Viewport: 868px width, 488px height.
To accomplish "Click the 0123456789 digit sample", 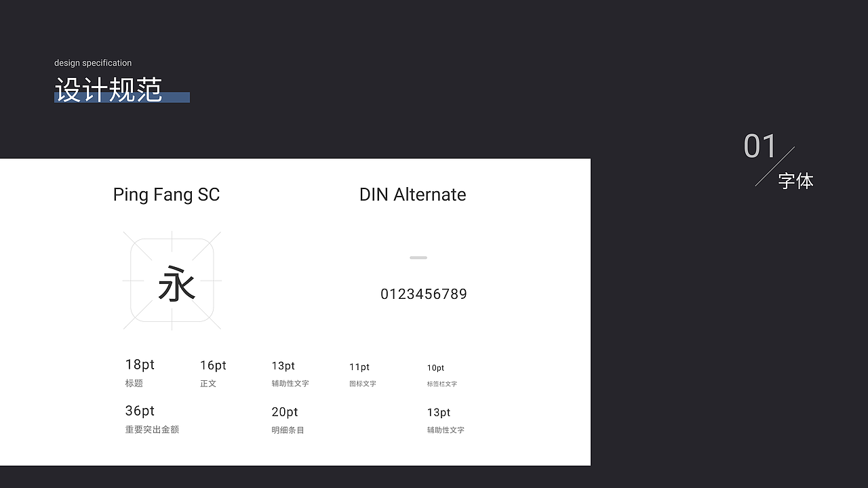I will [424, 294].
